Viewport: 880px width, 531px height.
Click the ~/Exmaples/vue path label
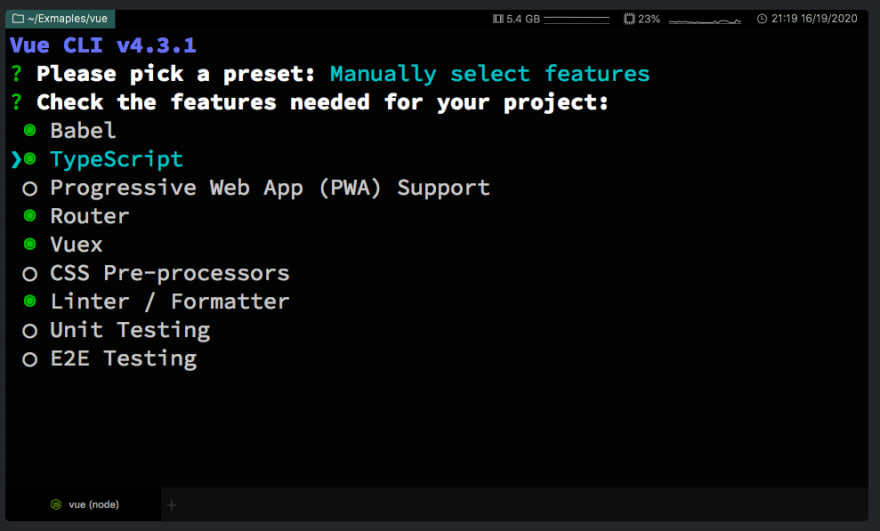point(67,19)
